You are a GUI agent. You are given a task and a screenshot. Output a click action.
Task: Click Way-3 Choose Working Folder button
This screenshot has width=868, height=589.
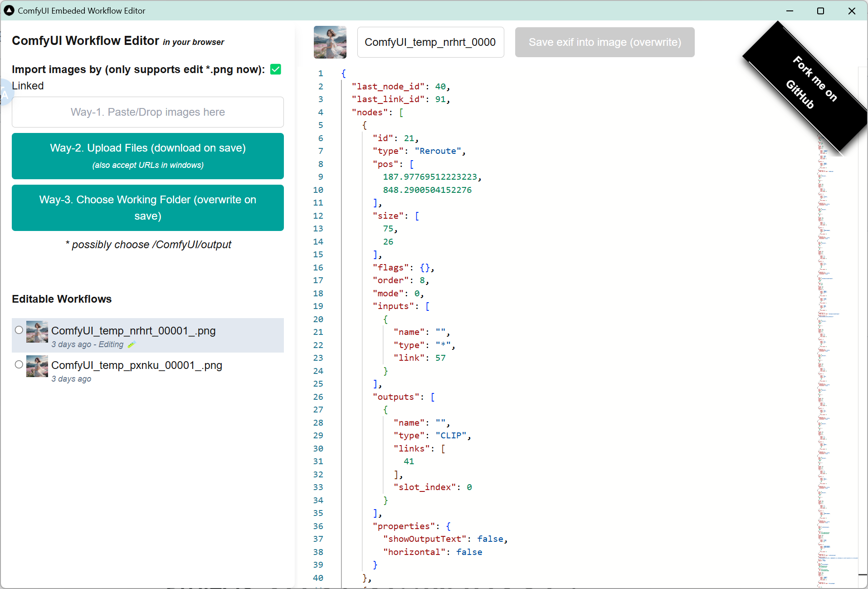[x=148, y=208]
